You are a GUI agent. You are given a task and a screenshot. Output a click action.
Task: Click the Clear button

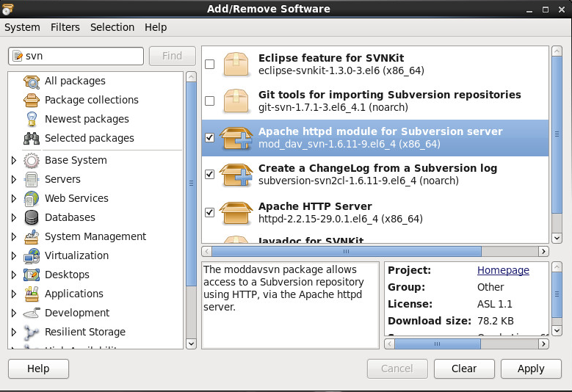pyautogui.click(x=464, y=369)
